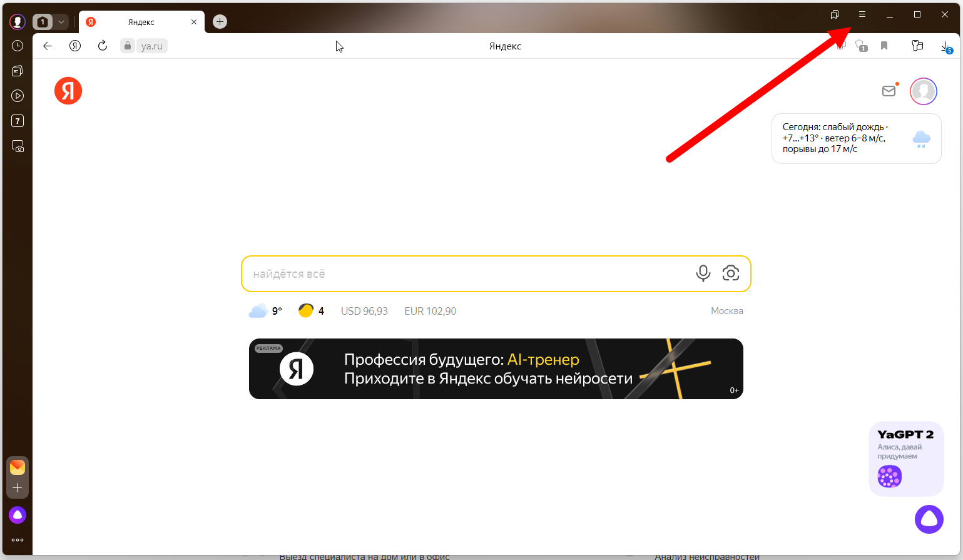Open the EUR 102,90 exchange rate
The image size is (963, 560).
[x=431, y=311]
